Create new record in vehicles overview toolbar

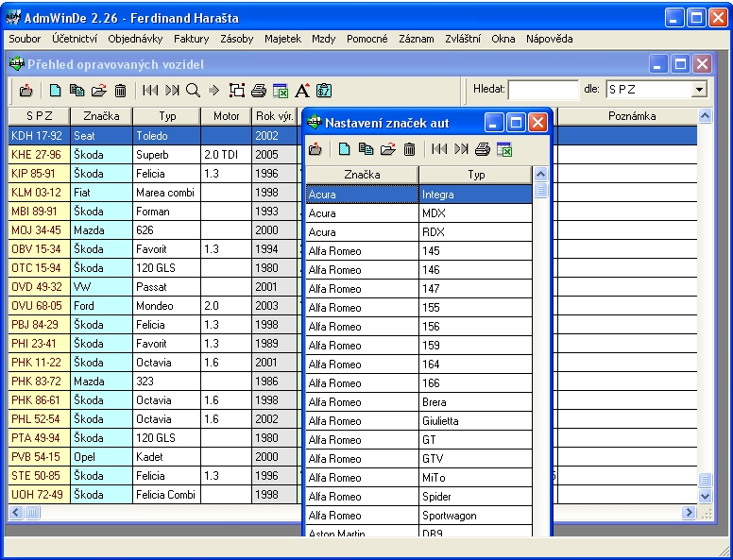click(x=55, y=91)
